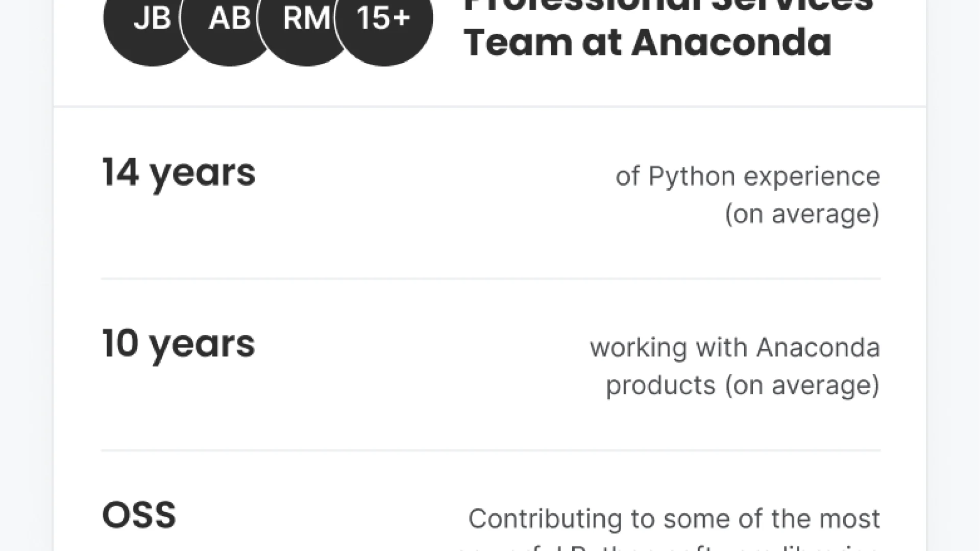Viewport: 980px width, 551px height.
Task: Click the gray page margin right of card
Action: 953,275
